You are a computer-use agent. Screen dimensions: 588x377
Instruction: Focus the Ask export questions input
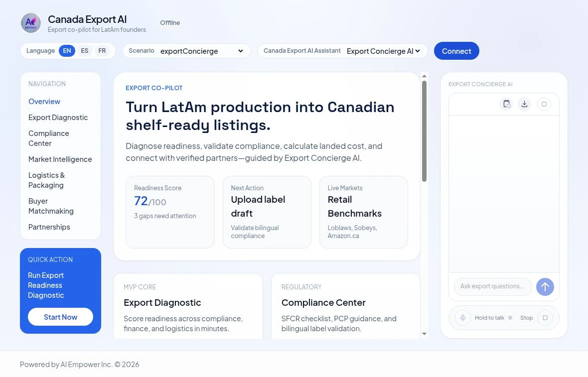pyautogui.click(x=493, y=287)
